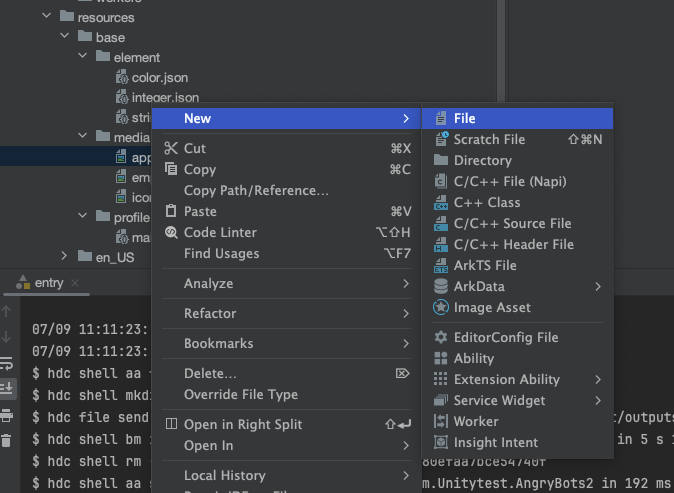674x493 pixels.
Task: Choose C++ Class from submenu
Action: (487, 202)
